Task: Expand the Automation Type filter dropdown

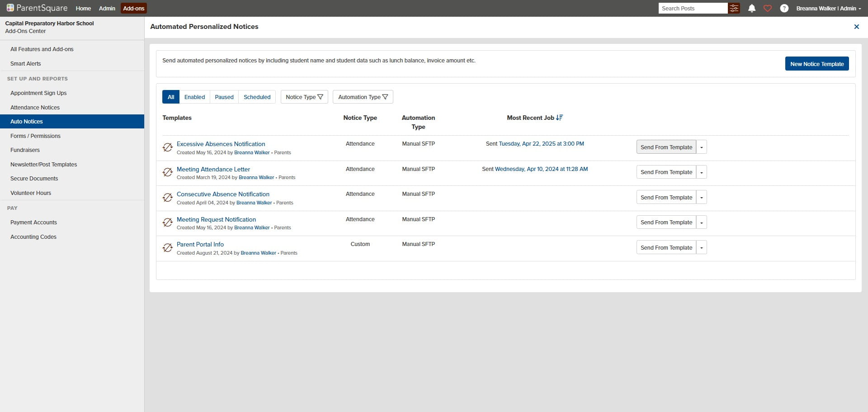Action: 363,97
